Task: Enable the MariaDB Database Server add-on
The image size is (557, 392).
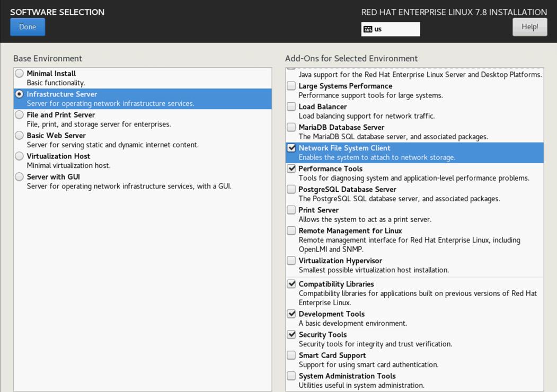Action: pyautogui.click(x=291, y=127)
